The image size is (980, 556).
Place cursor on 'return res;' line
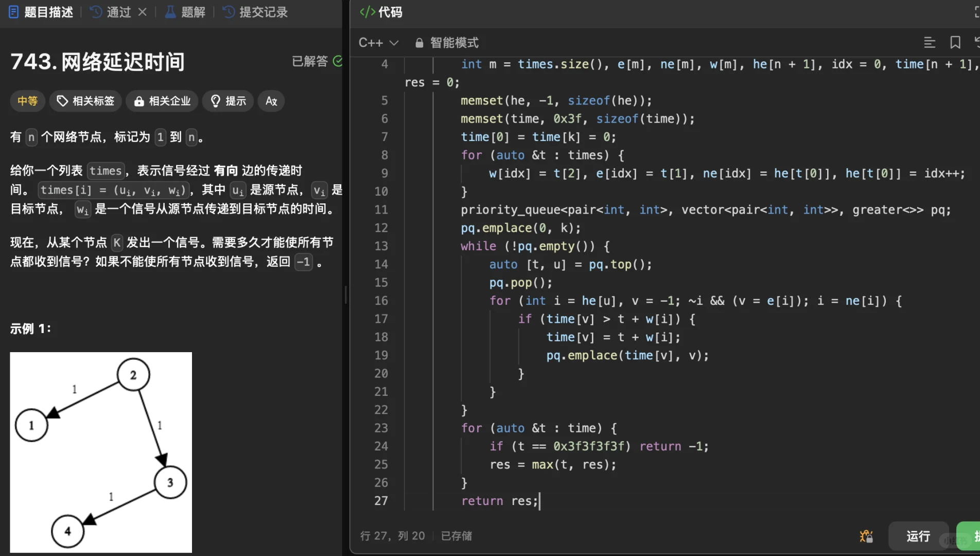[x=500, y=501]
